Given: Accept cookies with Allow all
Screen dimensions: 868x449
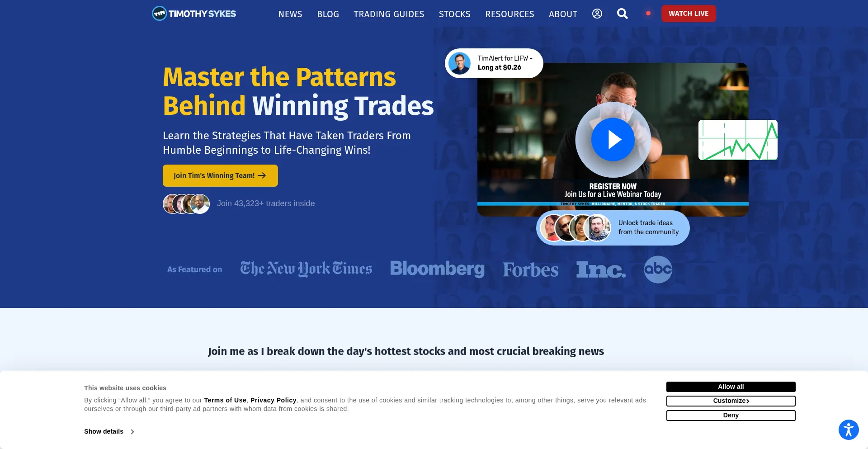Looking at the screenshot, I should [x=731, y=387].
